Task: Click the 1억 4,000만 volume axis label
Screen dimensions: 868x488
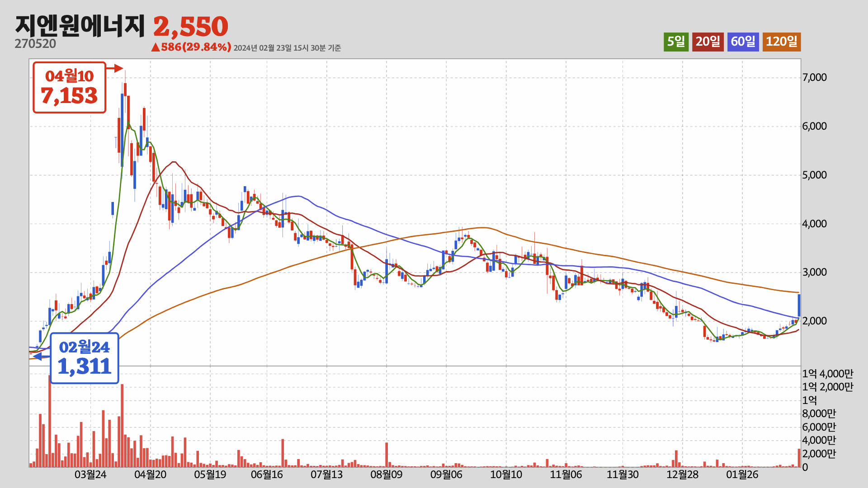Action: [828, 374]
